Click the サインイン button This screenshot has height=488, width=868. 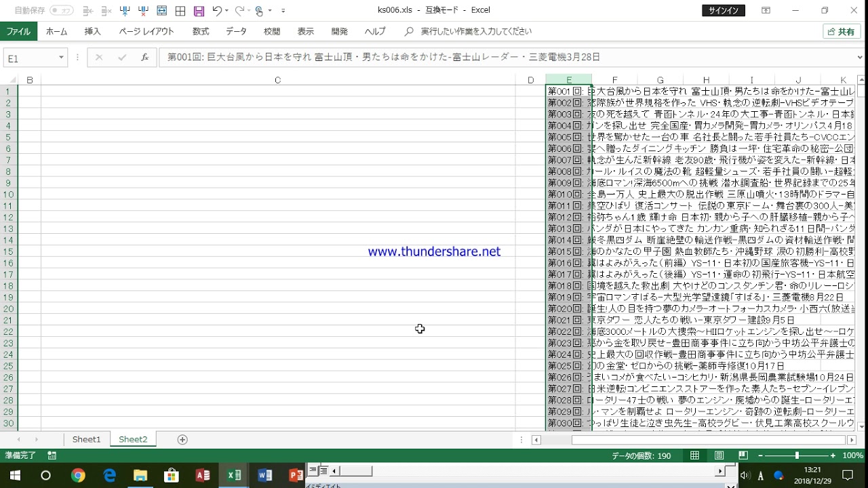coord(723,10)
